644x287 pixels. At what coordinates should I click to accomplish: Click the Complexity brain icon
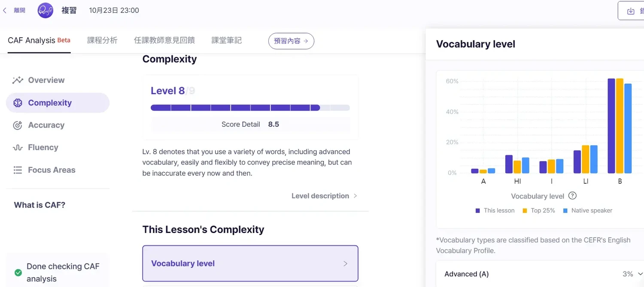(x=18, y=103)
